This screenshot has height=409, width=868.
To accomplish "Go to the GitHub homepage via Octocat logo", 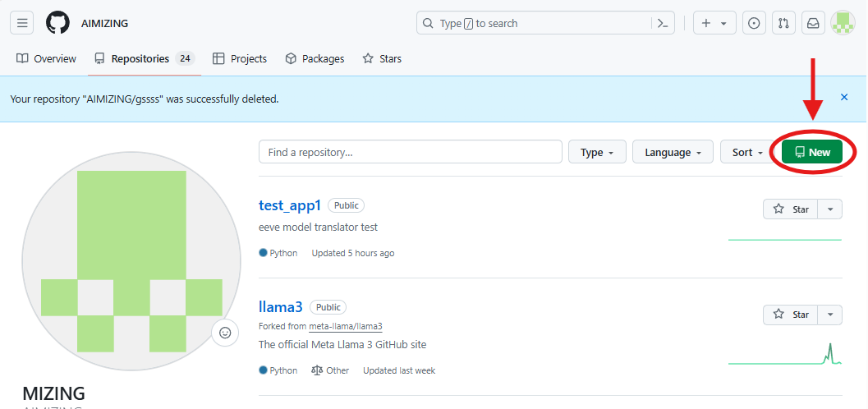I will coord(57,23).
